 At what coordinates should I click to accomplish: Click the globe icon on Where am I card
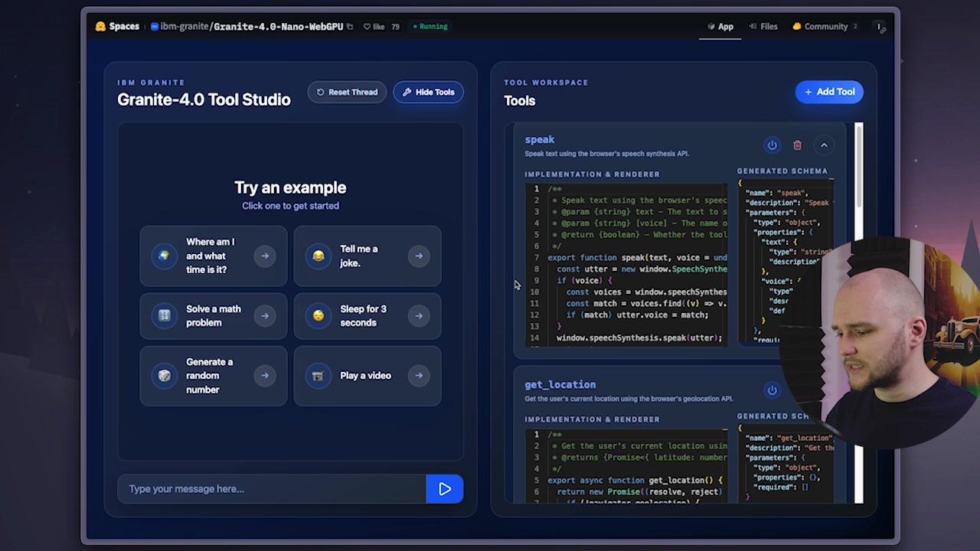[x=164, y=256]
